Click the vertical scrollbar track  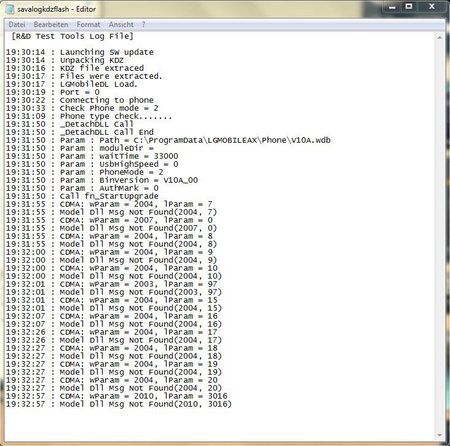click(x=440, y=236)
